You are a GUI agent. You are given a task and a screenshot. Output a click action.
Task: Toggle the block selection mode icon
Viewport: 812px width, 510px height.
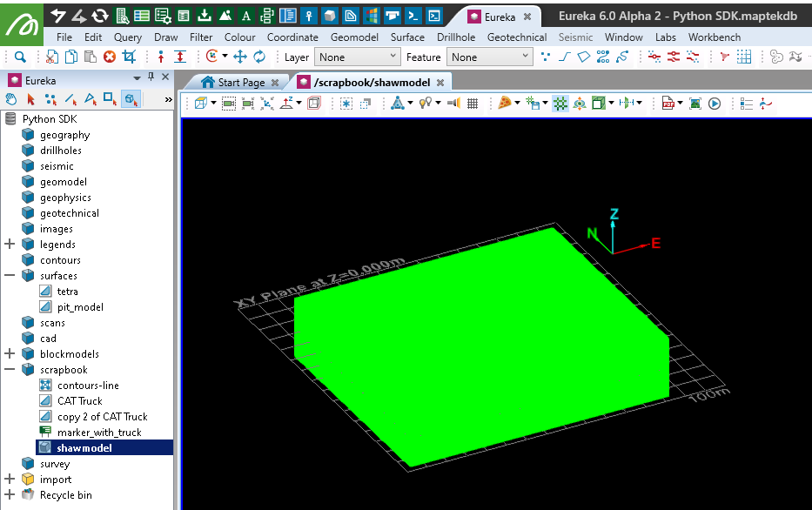130,99
